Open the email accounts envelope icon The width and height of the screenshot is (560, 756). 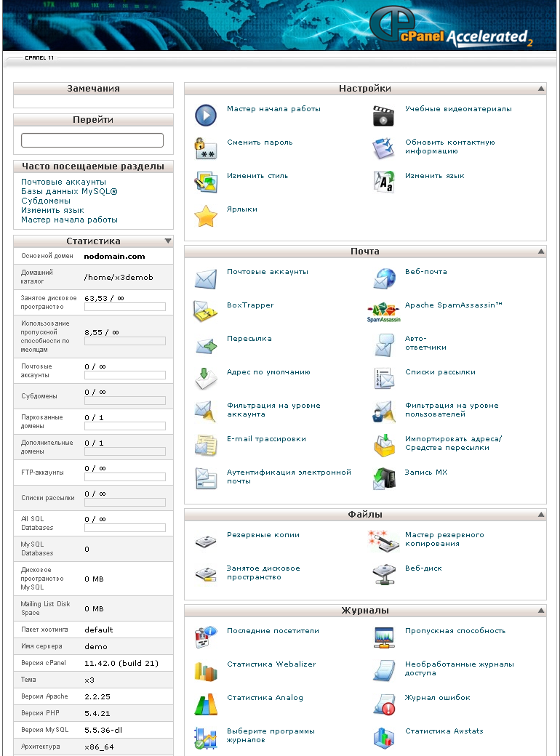[x=206, y=278]
